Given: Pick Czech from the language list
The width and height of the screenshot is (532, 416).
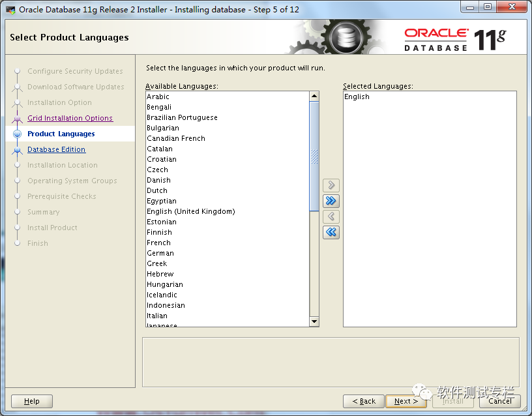Looking at the screenshot, I should click(x=228, y=170).
